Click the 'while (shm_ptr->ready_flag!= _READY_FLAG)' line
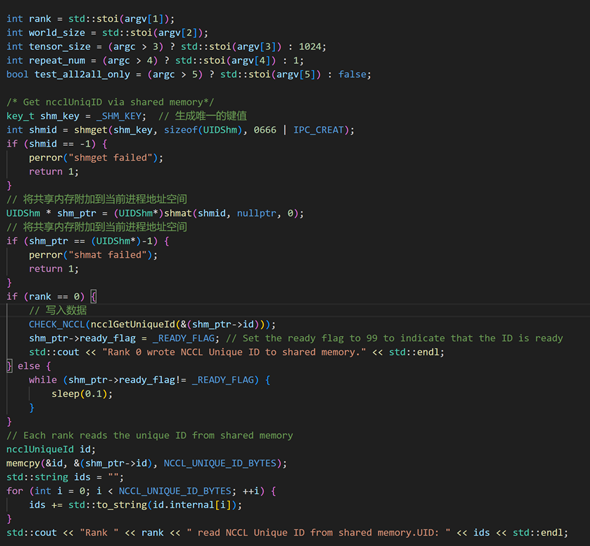 coord(149,380)
